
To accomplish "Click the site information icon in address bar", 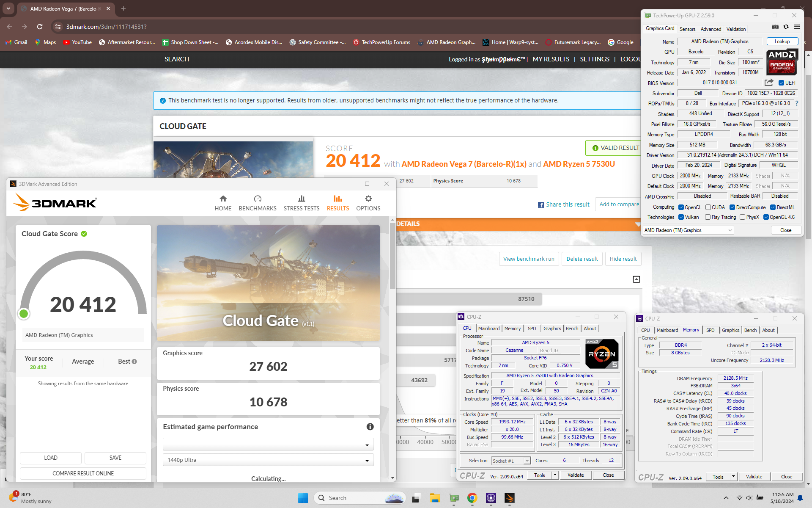I will click(x=58, y=27).
